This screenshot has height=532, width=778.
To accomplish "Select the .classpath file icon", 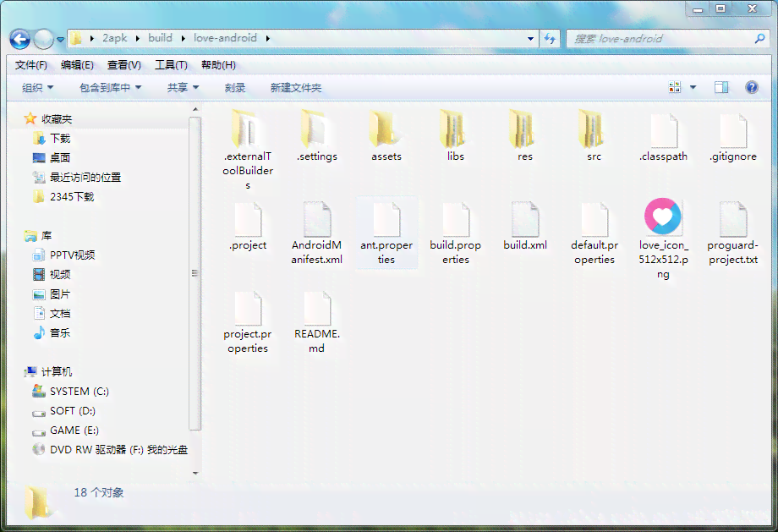I will (663, 130).
